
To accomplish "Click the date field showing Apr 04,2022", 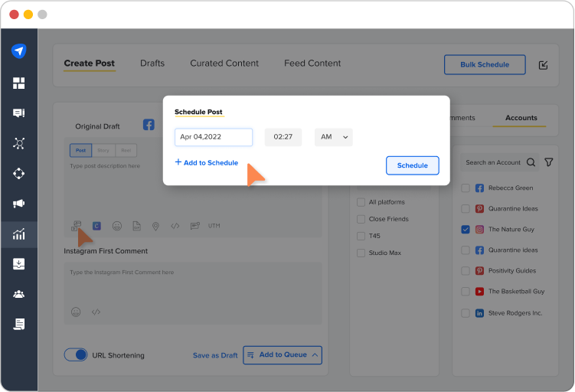I will tap(214, 137).
